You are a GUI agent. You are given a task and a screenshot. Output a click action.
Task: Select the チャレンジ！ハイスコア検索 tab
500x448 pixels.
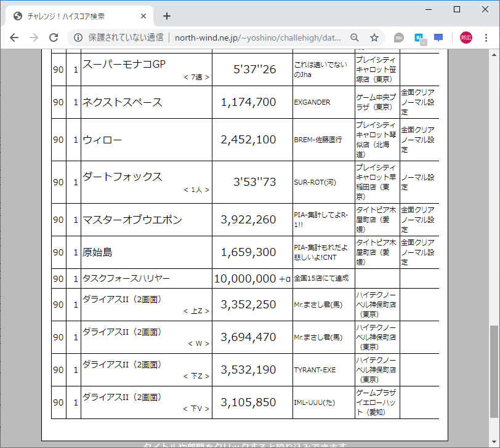pos(79,16)
